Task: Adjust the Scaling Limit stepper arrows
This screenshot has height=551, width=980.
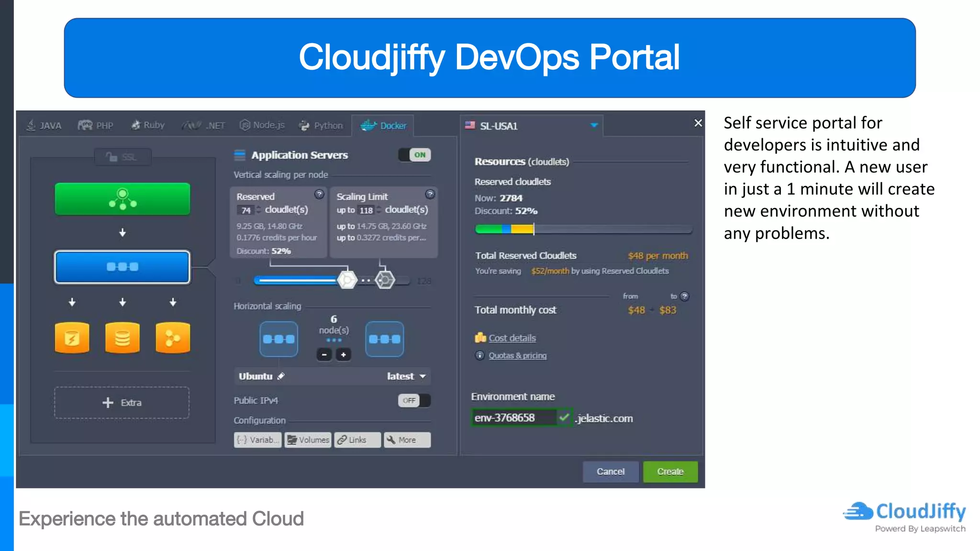Action: pyautogui.click(x=379, y=210)
